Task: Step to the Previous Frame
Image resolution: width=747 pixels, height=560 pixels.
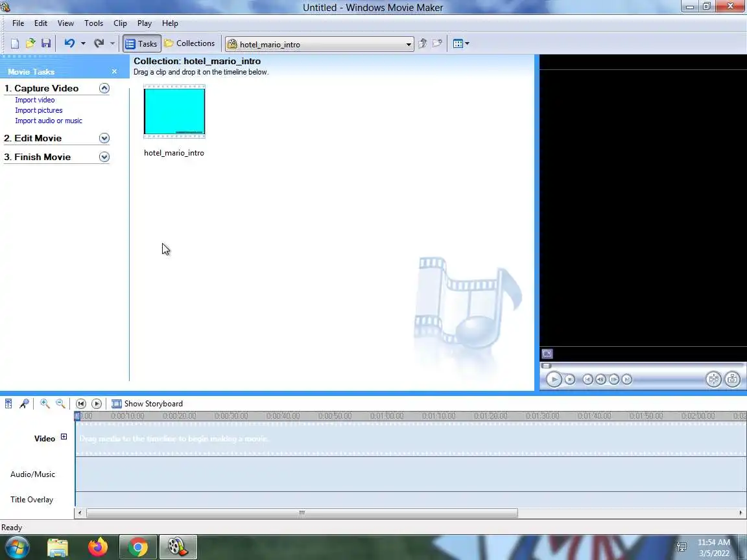Action: [600, 380]
